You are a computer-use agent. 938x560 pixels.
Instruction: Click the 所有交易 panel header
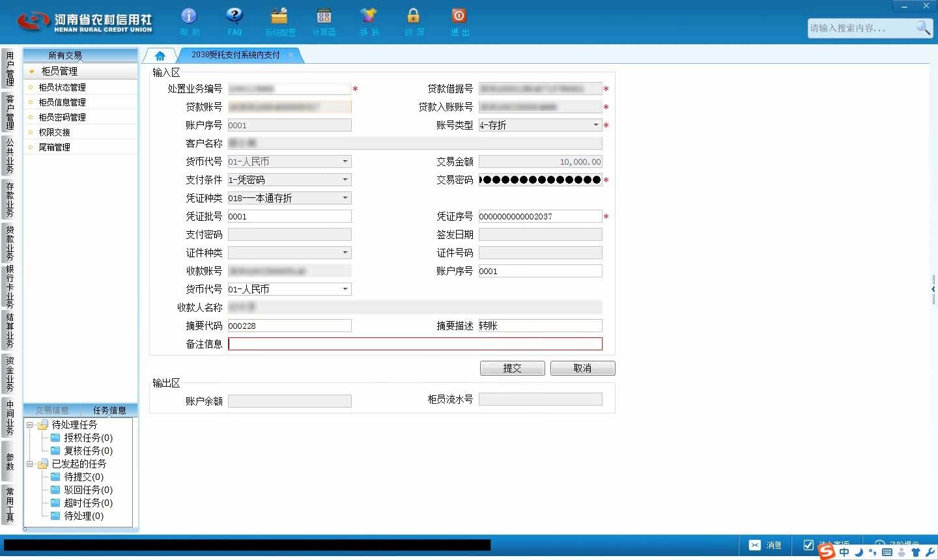(x=80, y=55)
